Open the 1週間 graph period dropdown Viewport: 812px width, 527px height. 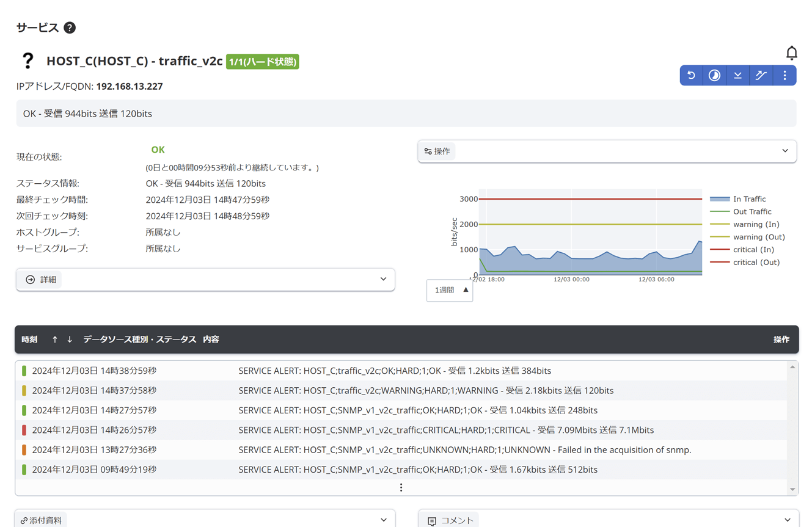[x=450, y=290]
